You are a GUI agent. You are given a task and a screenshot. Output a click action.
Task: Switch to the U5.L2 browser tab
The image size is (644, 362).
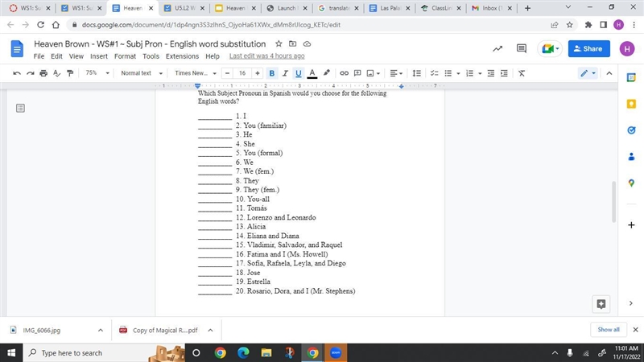(185, 8)
